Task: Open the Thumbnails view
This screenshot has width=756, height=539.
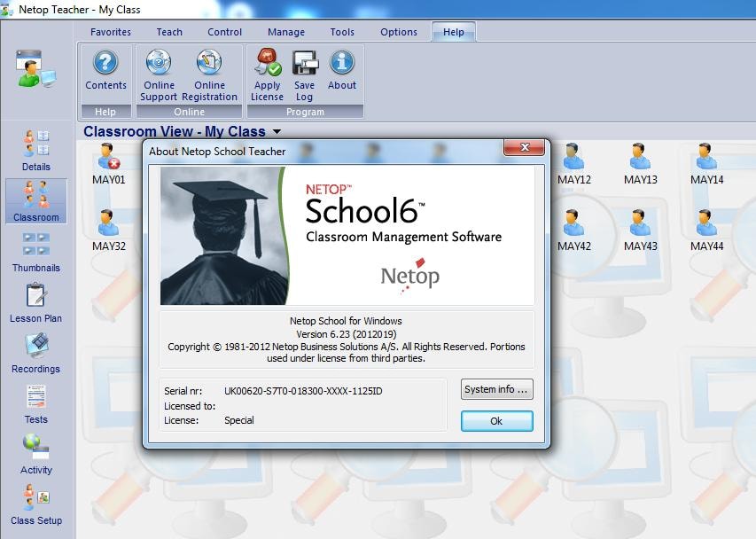Action: 36,252
